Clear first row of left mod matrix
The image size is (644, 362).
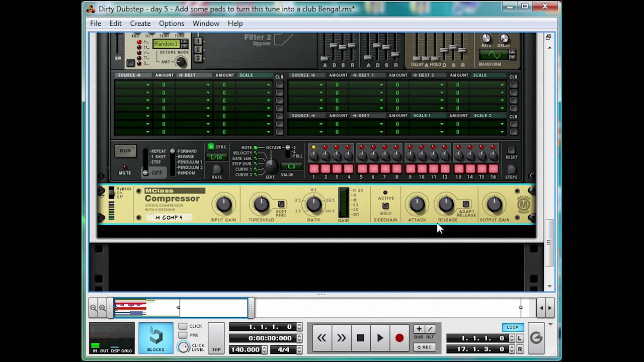[x=279, y=84]
